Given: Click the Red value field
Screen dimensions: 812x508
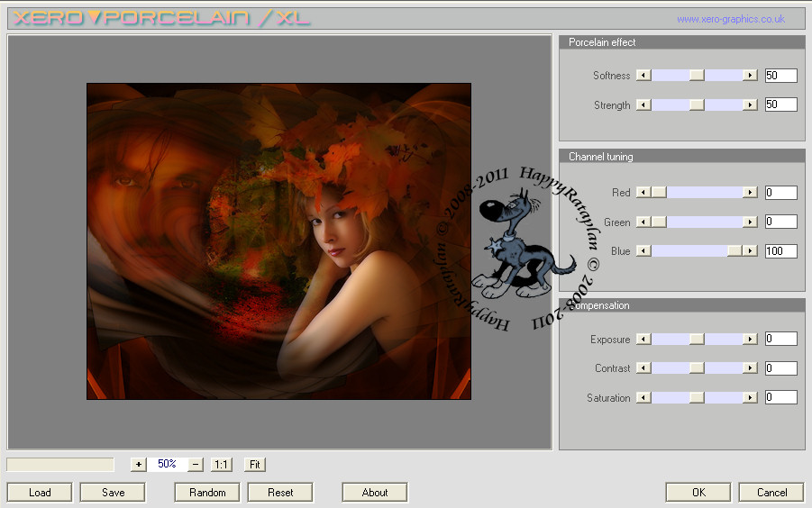Looking at the screenshot, I should (x=781, y=193).
